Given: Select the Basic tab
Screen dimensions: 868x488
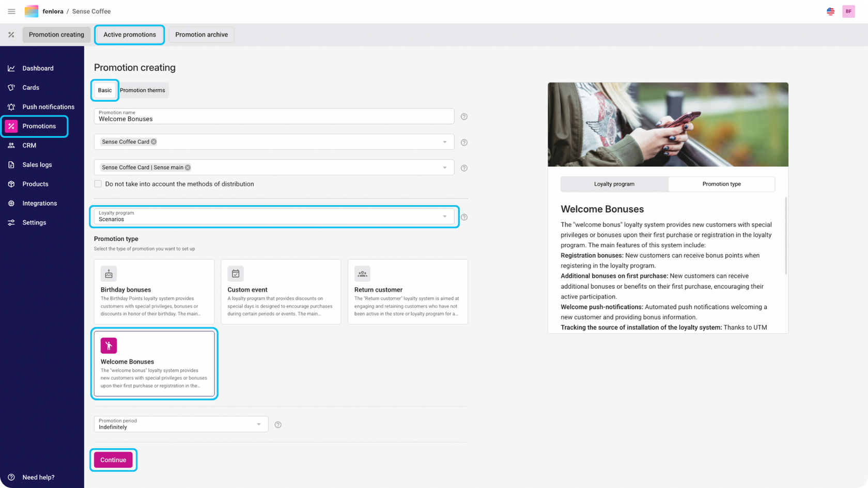Looking at the screenshot, I should [x=105, y=90].
